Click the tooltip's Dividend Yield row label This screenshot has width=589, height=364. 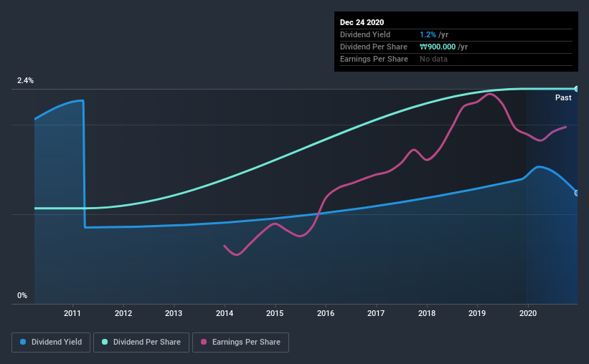coord(365,34)
